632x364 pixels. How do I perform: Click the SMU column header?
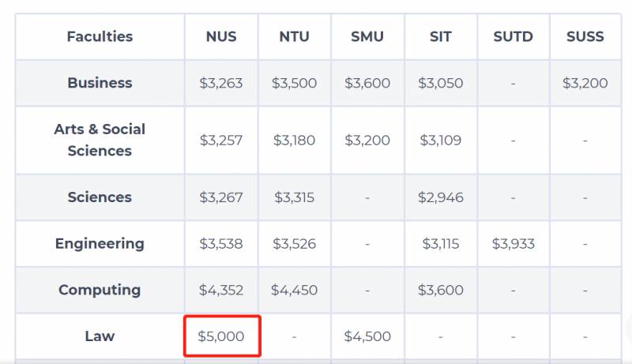tap(367, 36)
